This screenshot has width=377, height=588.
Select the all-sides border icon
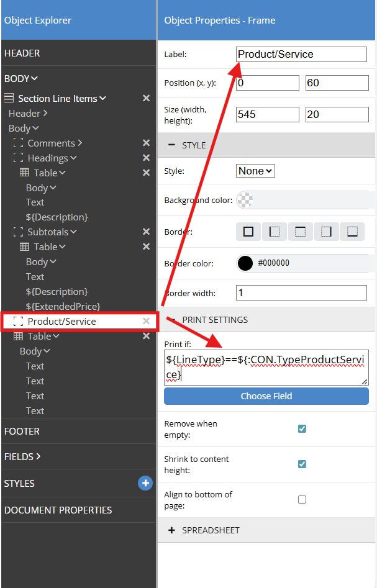[248, 232]
